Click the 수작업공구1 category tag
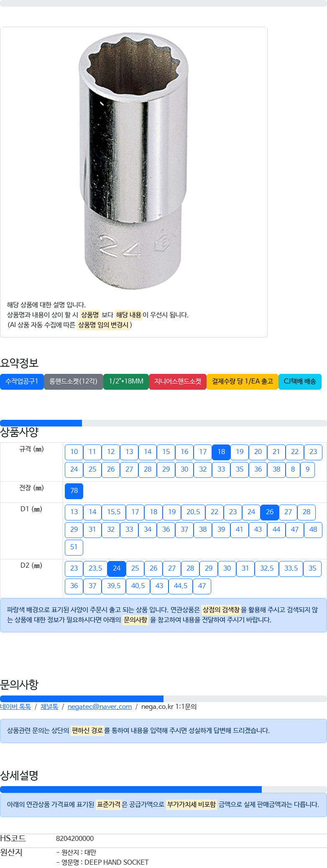The image size is (327, 868). click(x=22, y=381)
